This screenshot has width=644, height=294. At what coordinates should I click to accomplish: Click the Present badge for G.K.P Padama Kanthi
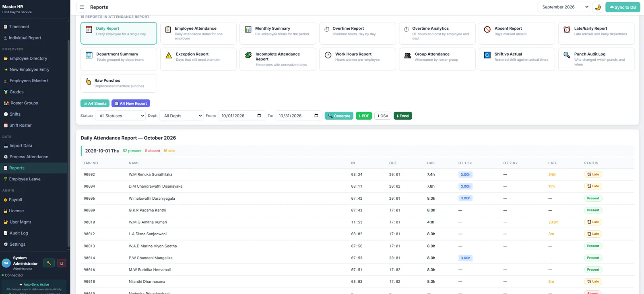593,210
